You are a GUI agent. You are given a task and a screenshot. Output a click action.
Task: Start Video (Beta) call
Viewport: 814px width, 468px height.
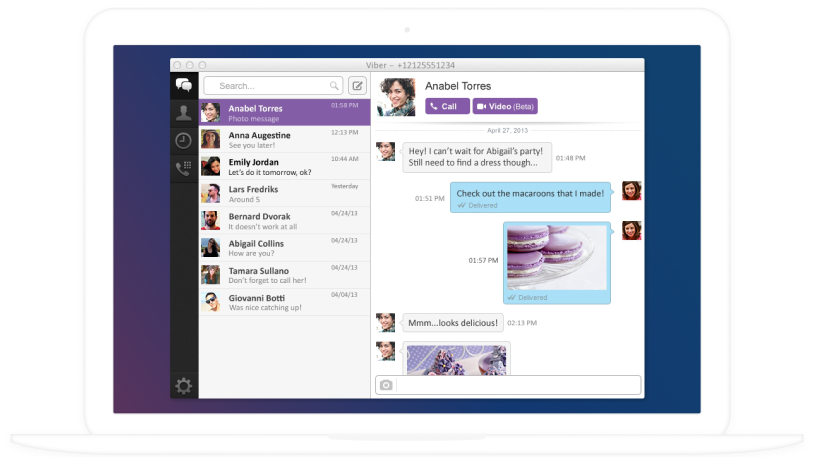505,106
